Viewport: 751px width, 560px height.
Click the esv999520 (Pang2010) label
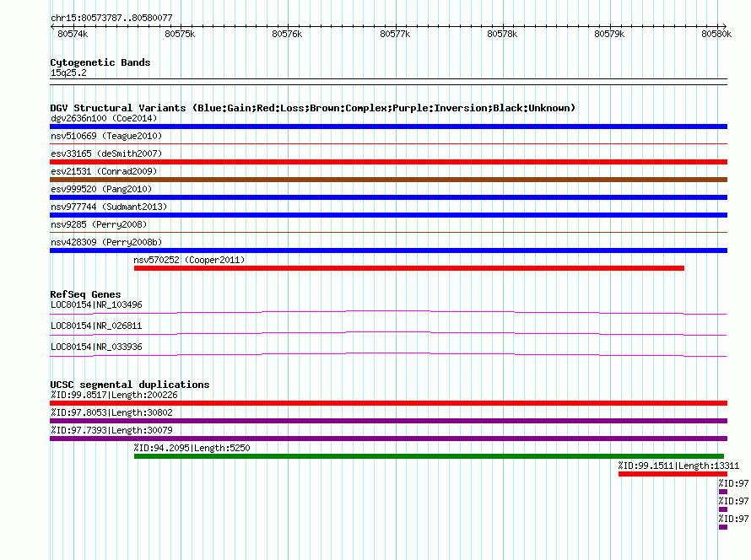click(x=101, y=189)
